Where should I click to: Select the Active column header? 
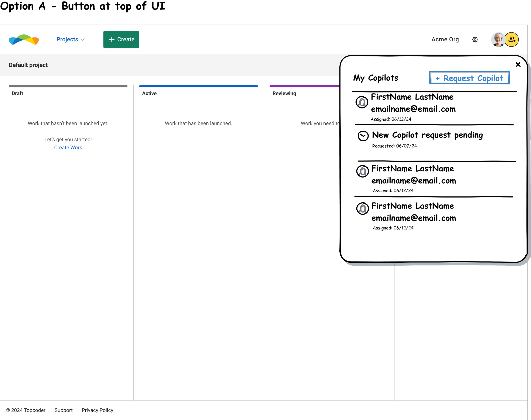[149, 94]
